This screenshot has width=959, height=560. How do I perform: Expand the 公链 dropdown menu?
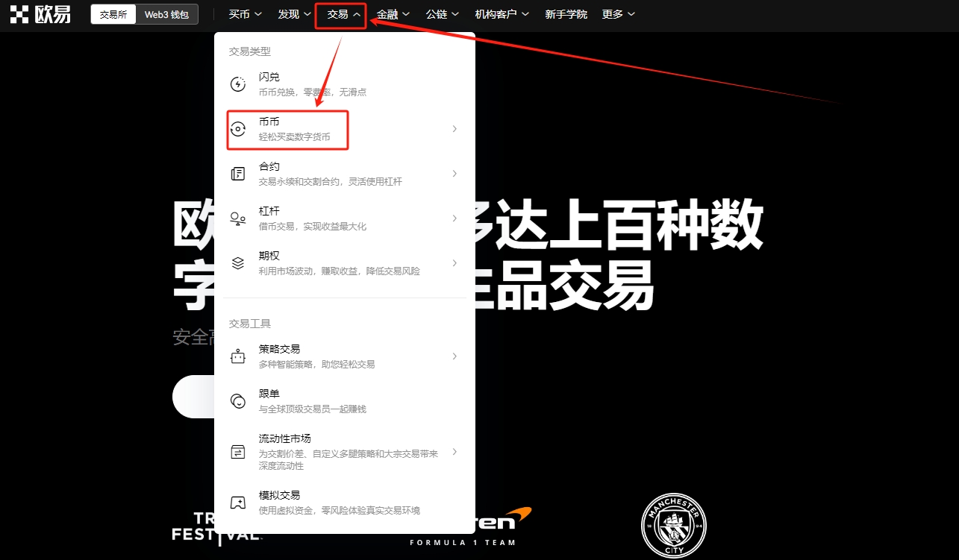click(443, 14)
